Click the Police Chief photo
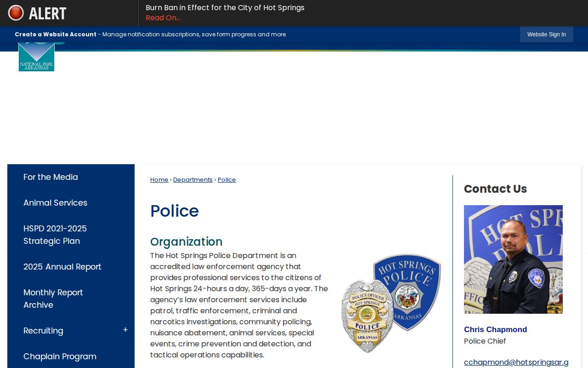The image size is (588, 368). [513, 259]
